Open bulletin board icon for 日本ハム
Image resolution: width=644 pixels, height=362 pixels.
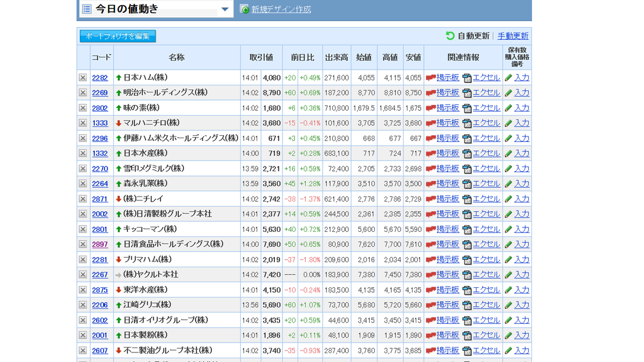[x=431, y=77]
